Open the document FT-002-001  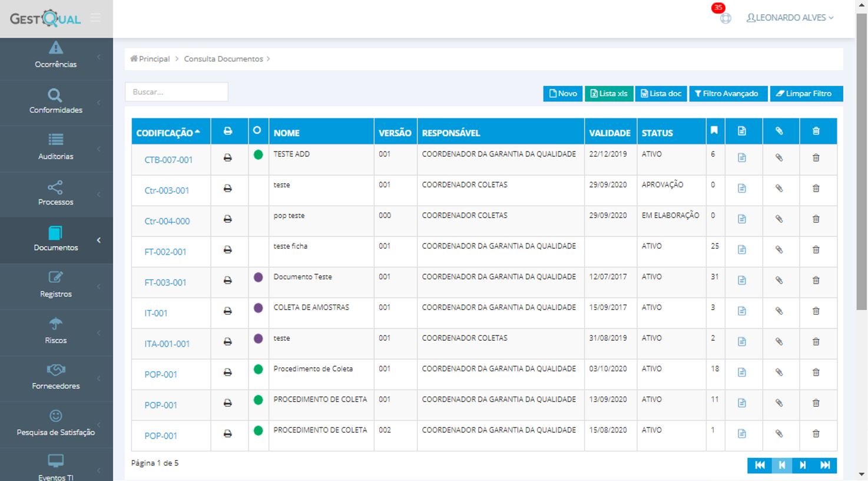(x=165, y=252)
